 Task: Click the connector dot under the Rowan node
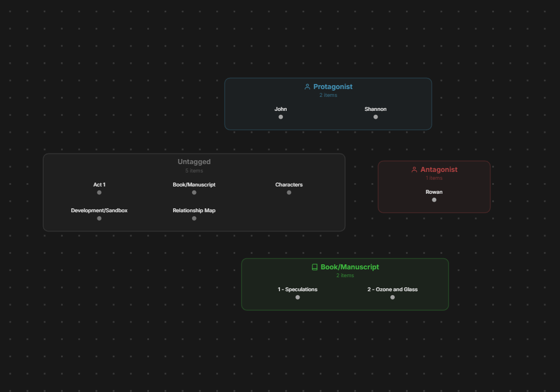434,199
